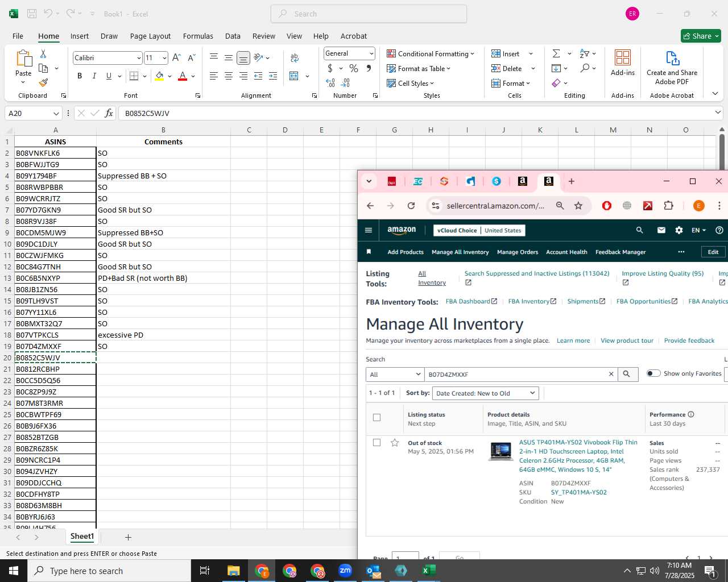Switch to Formulas tab

click(x=198, y=36)
